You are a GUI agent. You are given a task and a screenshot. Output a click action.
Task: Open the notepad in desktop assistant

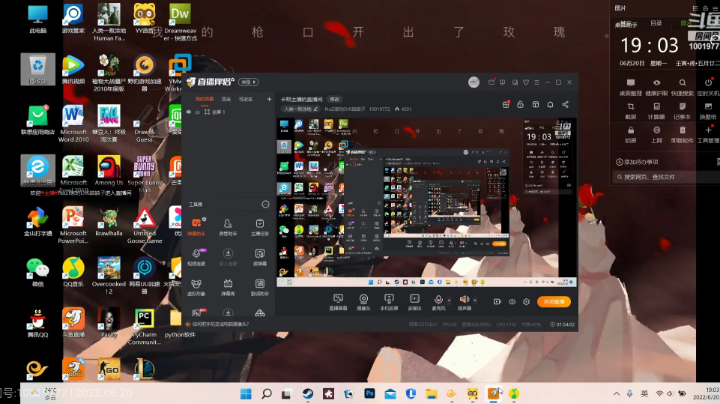click(x=682, y=110)
